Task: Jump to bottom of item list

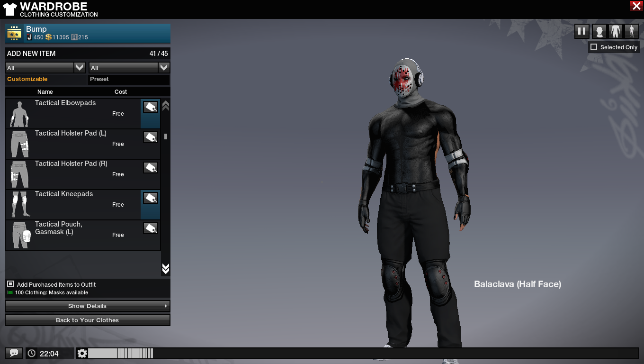Action: coord(166,269)
